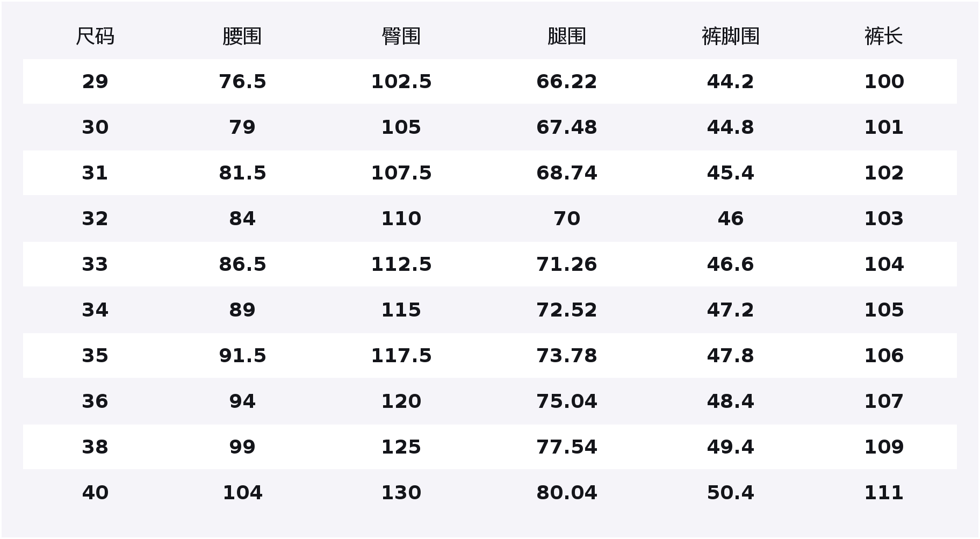Click the 103 trouser length cell

(x=883, y=219)
